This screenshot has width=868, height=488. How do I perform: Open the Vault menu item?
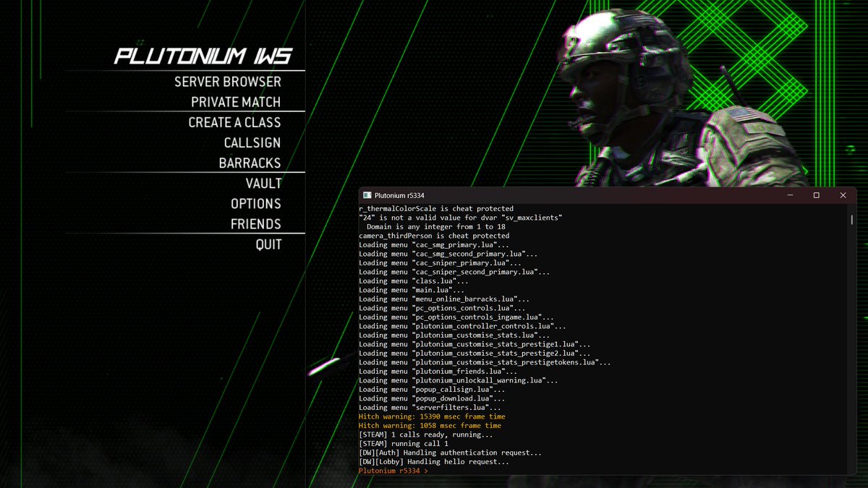pos(263,183)
